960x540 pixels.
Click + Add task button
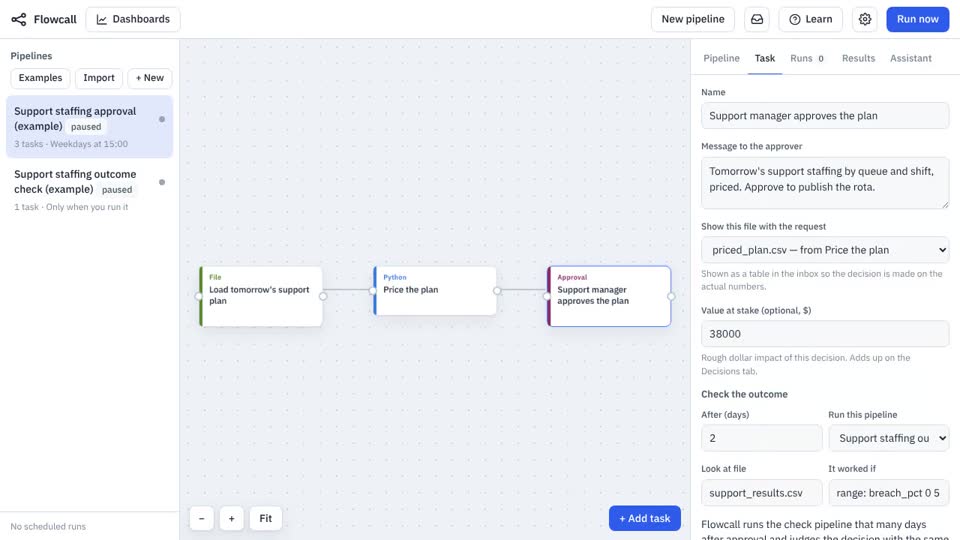645,519
